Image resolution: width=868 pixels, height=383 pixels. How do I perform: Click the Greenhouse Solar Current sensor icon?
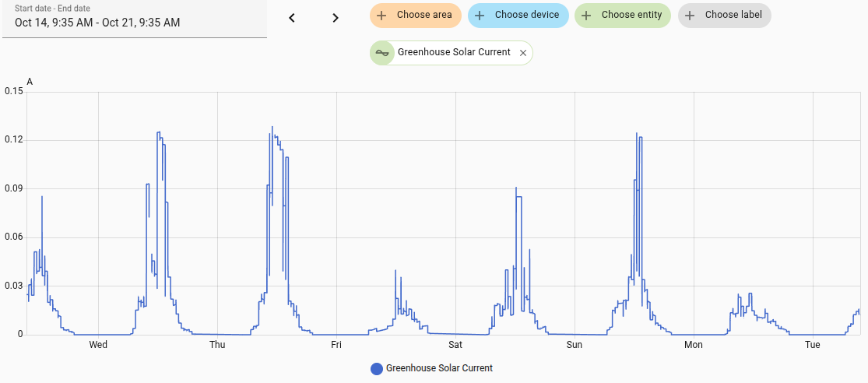click(382, 53)
